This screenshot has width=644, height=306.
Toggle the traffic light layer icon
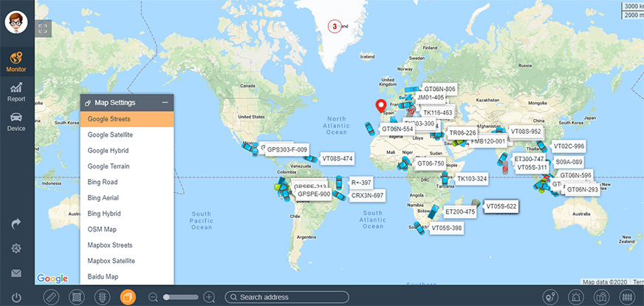point(102,297)
